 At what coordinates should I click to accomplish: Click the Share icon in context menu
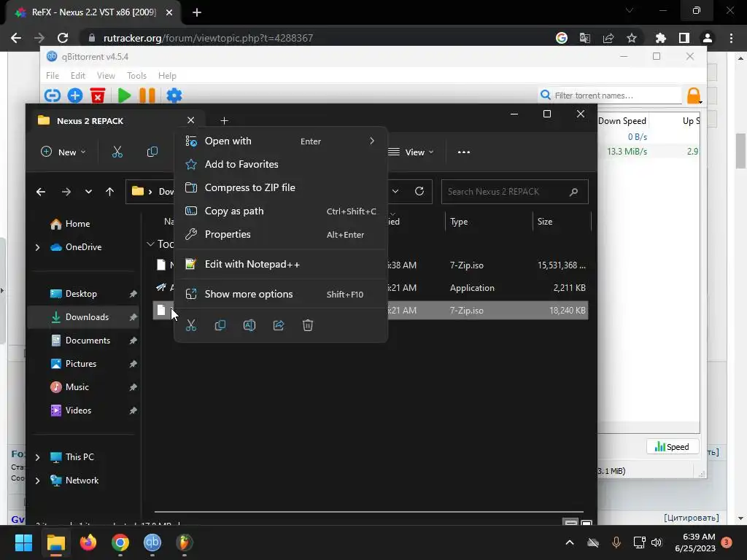pyautogui.click(x=279, y=326)
